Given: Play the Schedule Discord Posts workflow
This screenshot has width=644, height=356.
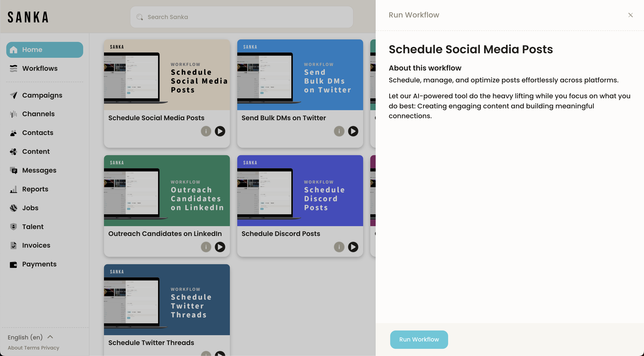Looking at the screenshot, I should click(x=353, y=247).
